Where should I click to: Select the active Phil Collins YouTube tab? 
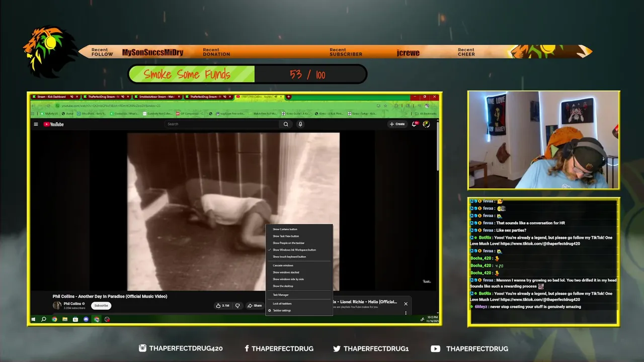point(259,97)
